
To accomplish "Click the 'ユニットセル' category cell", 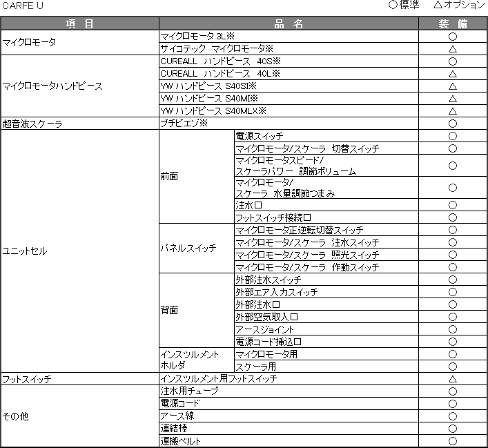I will tap(79, 251).
